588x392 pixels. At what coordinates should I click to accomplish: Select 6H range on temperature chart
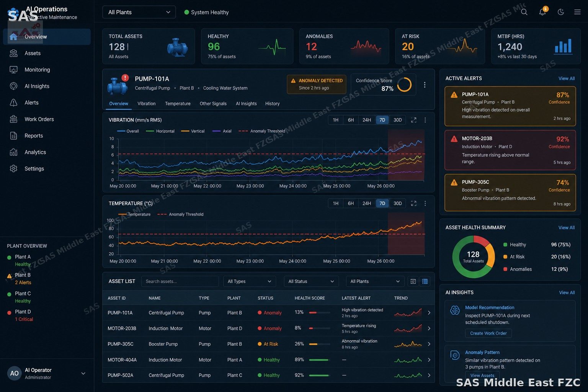pos(351,203)
